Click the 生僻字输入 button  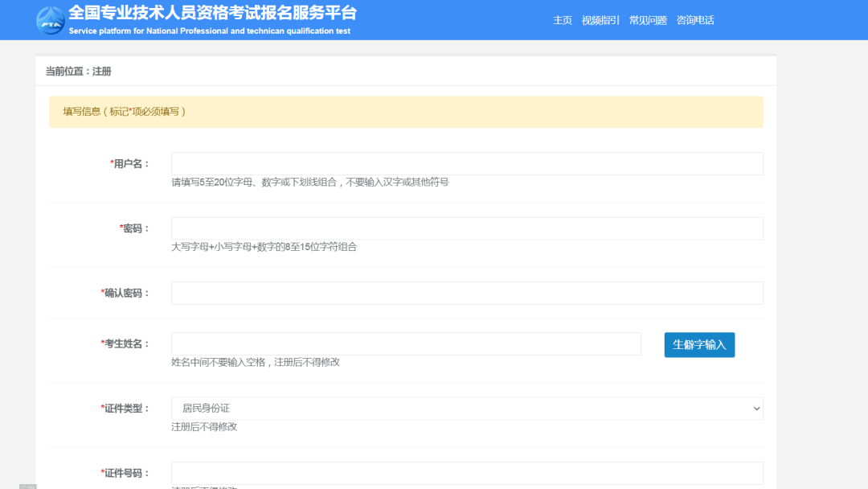tap(698, 344)
